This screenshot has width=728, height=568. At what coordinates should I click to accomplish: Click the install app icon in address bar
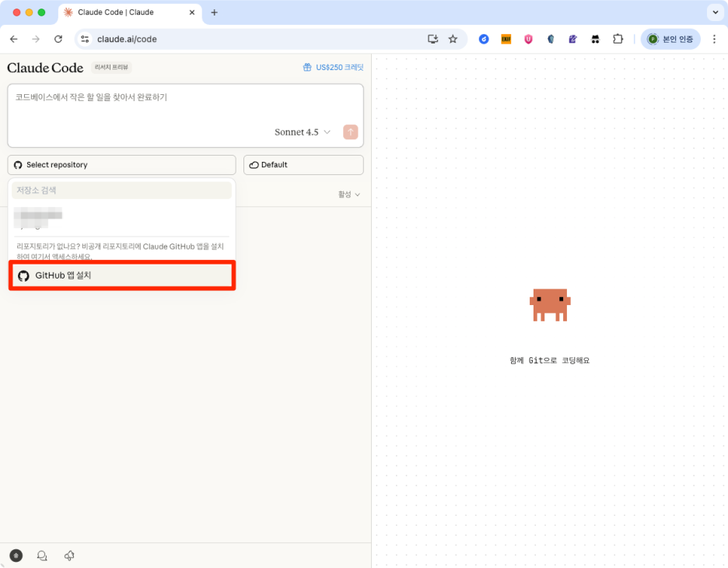pos(432,39)
